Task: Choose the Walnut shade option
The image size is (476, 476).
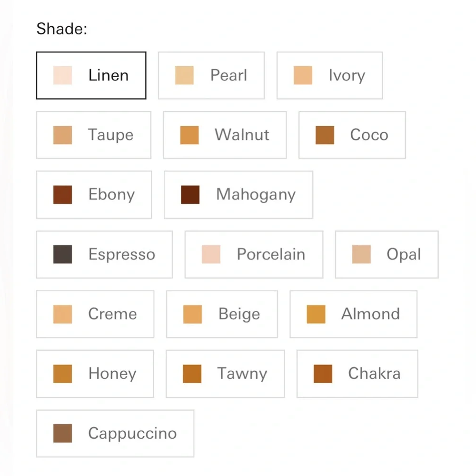Action: coord(225,135)
